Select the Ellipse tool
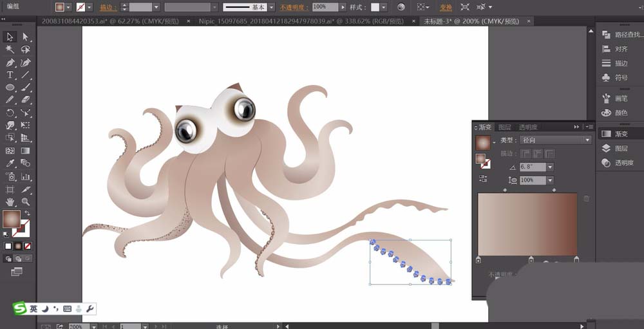This screenshot has height=329, width=644. point(10,87)
